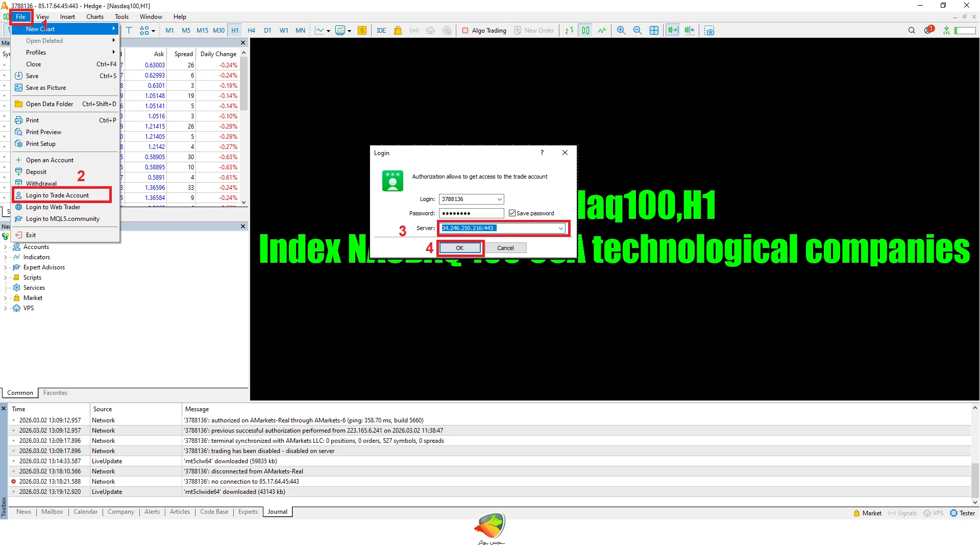Toggle Algo Trading button
The height and width of the screenshot is (551, 980).
click(x=484, y=31)
